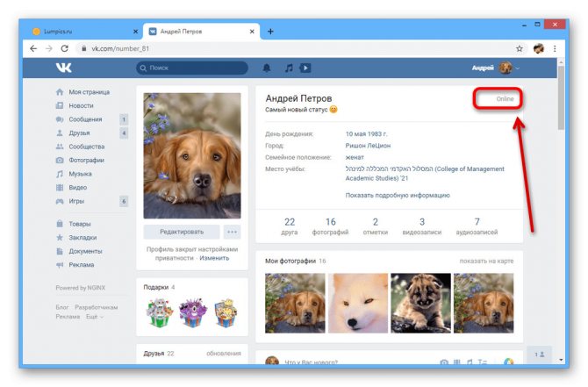Open Реклама in the sidebar menu
The height and width of the screenshot is (387, 588).
coord(81,265)
